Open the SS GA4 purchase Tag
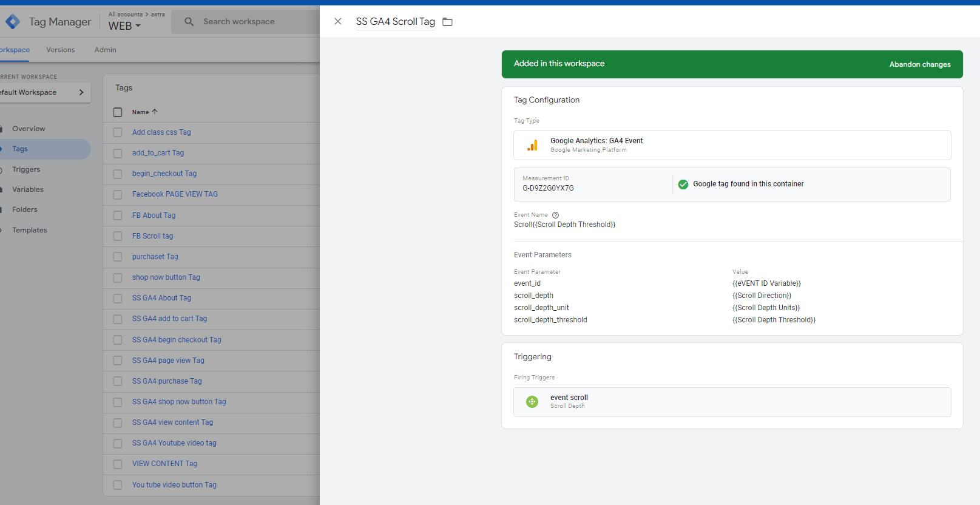This screenshot has height=505, width=980. pyautogui.click(x=167, y=381)
